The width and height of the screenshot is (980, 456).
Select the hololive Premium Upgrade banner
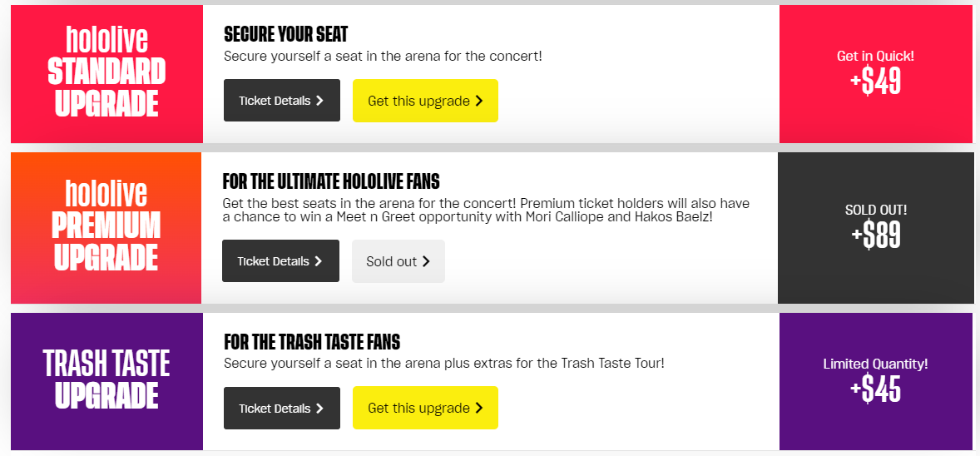click(106, 227)
